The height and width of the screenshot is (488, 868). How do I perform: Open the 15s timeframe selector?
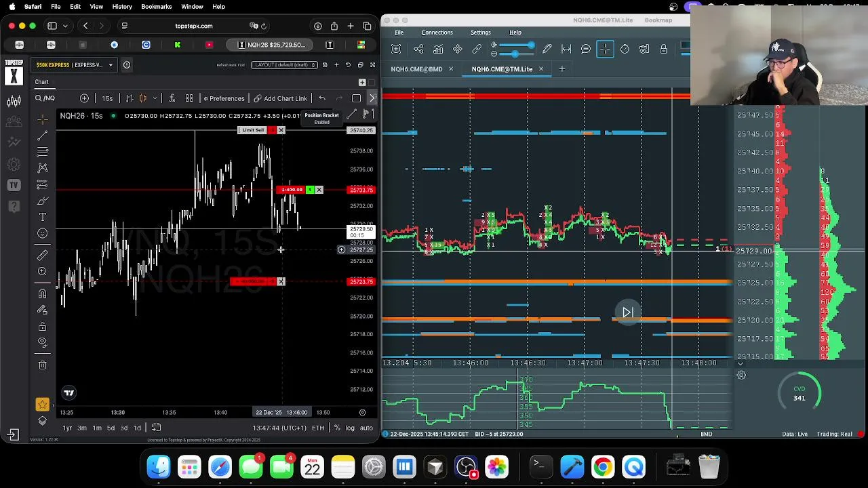click(x=107, y=98)
